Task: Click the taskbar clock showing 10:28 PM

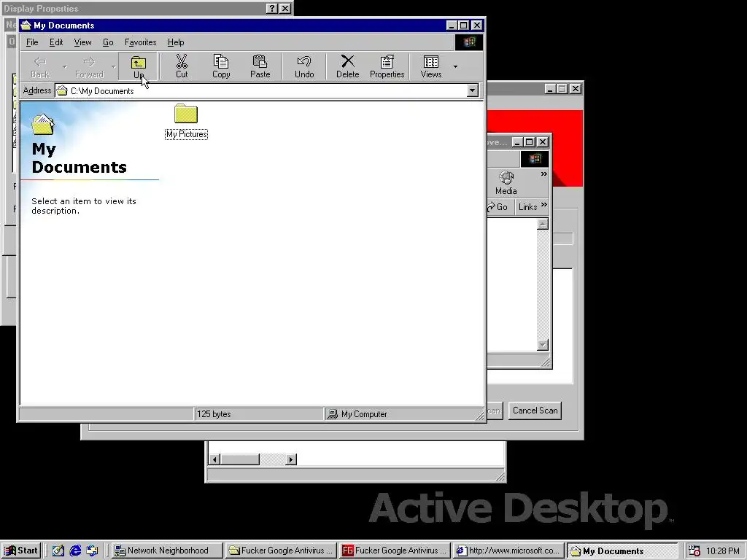Action: (x=723, y=551)
